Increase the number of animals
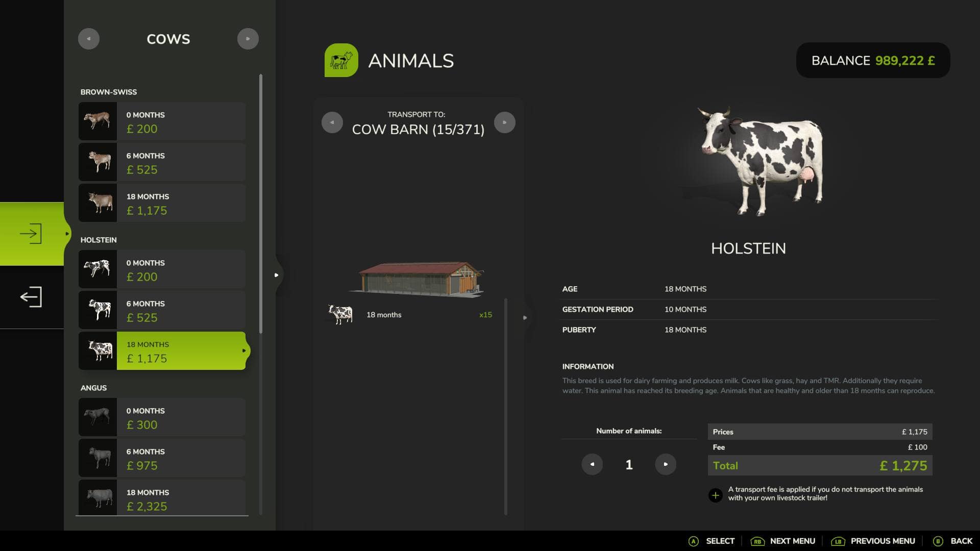Viewport: 980px width, 551px height. coord(665,464)
